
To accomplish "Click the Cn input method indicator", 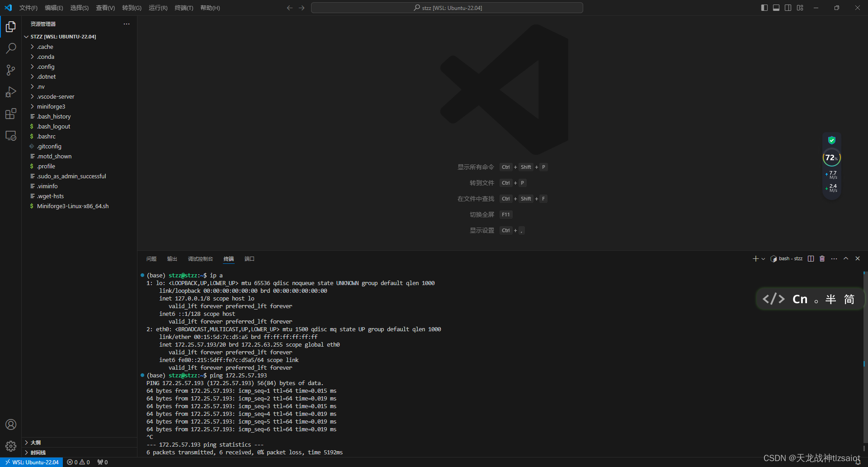I will coord(800,299).
